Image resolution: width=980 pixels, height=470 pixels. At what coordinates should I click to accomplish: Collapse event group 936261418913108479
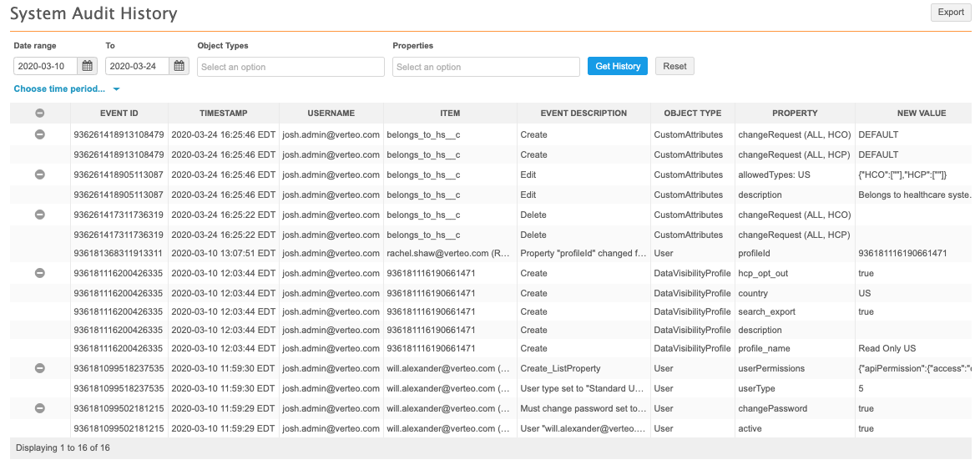tap(39, 134)
